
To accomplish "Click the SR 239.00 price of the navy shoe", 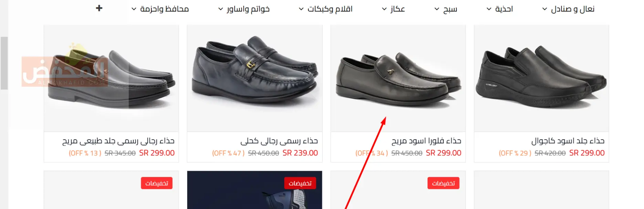I will point(300,153).
